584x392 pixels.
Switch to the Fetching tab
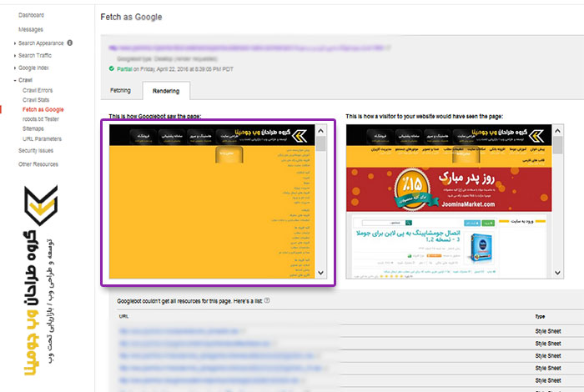(x=120, y=90)
